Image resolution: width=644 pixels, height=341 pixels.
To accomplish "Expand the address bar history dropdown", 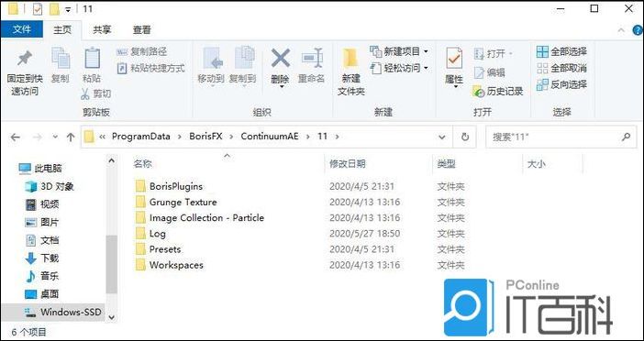I will click(442, 137).
